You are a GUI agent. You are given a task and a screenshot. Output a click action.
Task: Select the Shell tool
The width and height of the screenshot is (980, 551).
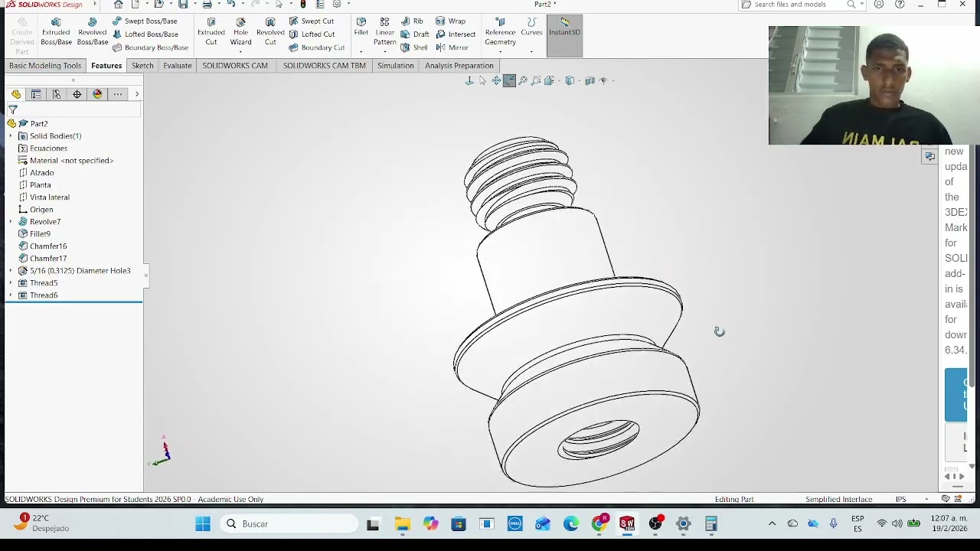click(x=413, y=47)
